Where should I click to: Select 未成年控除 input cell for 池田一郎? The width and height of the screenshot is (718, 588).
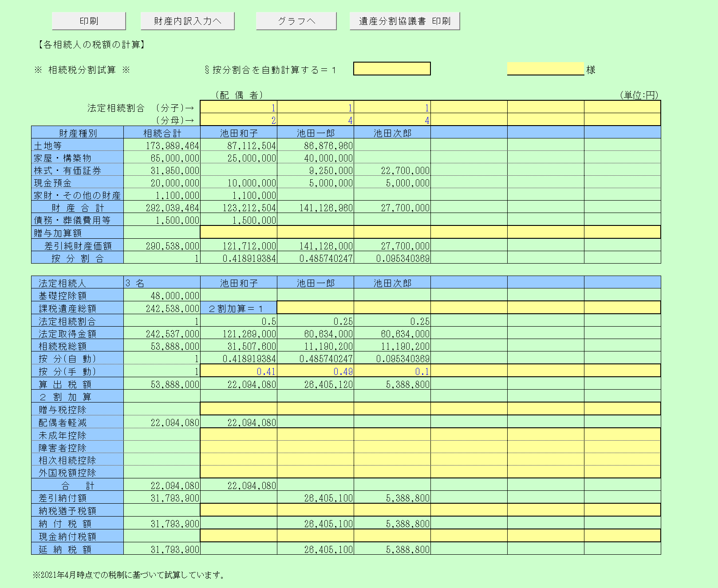click(316, 434)
